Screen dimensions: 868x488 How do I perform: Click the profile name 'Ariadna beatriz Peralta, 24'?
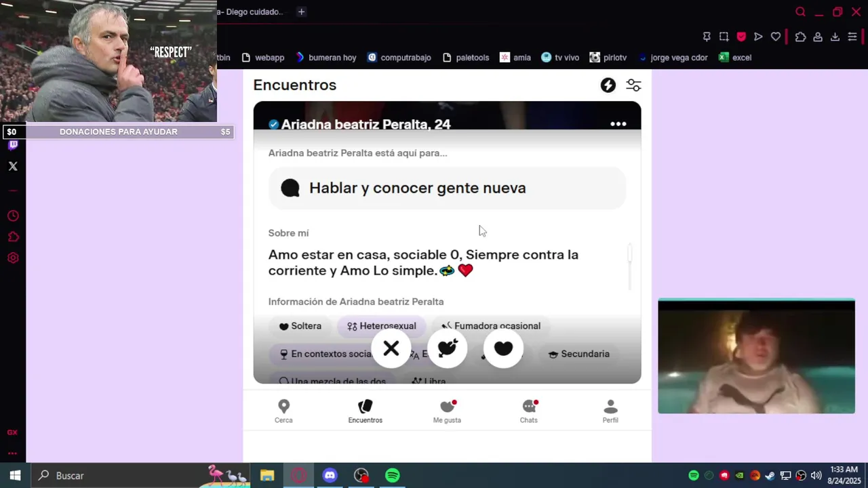(366, 124)
